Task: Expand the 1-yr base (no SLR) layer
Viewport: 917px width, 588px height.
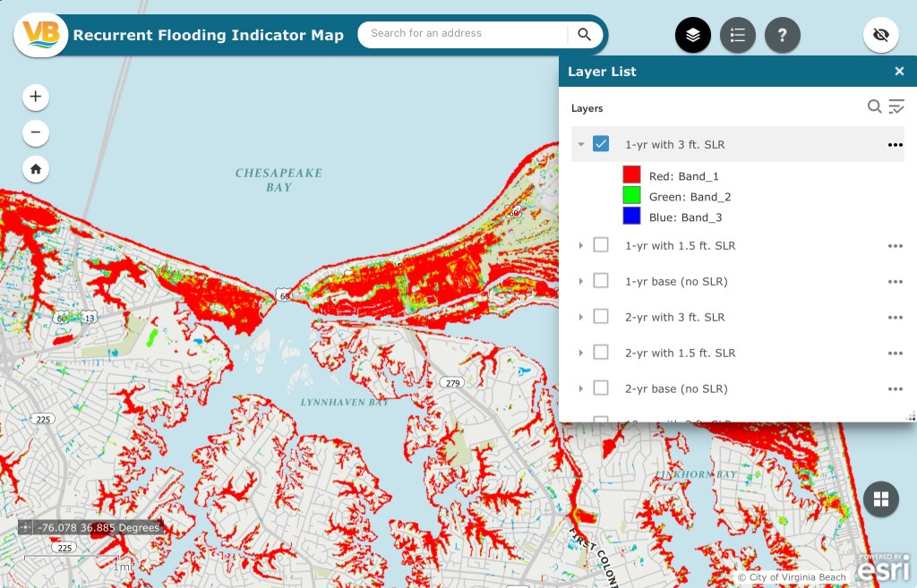Action: tap(581, 281)
